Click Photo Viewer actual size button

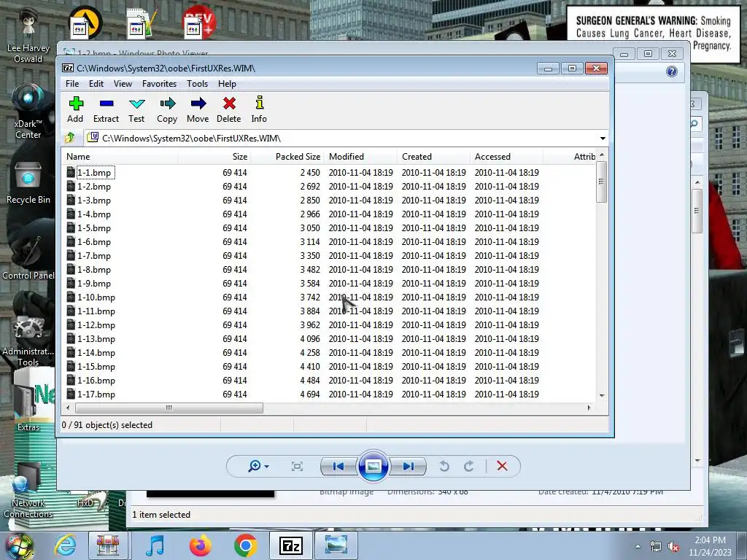298,466
